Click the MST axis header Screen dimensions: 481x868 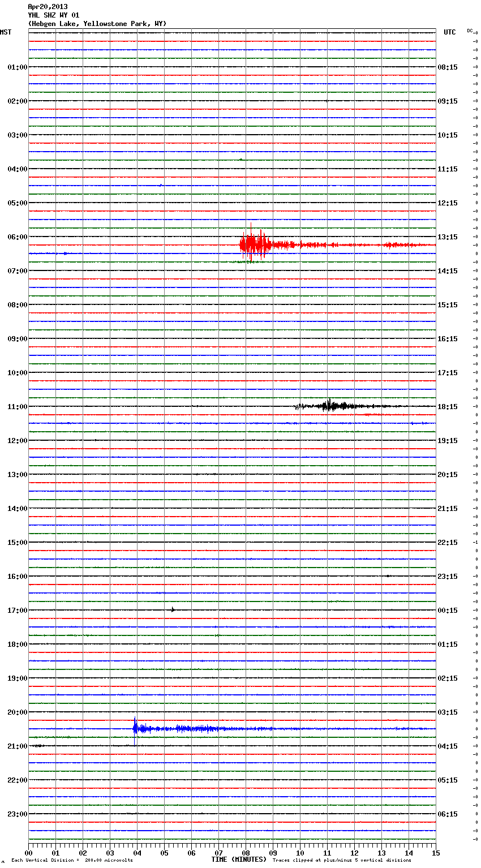[6, 32]
